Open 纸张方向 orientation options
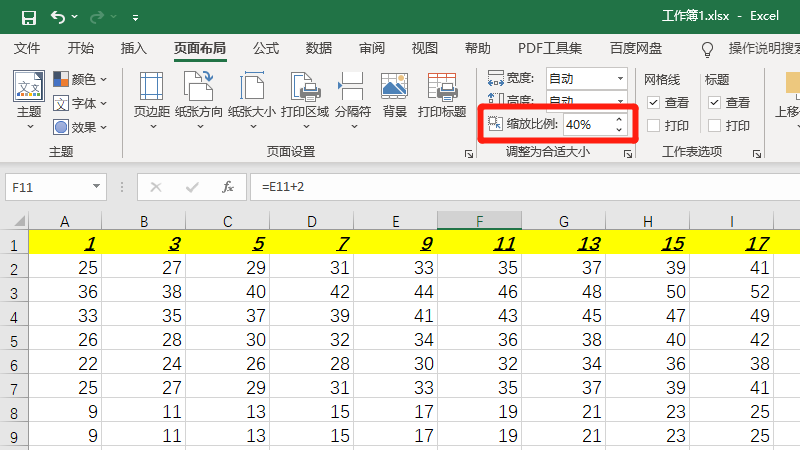Screen dimensions: 800x450 199,99
